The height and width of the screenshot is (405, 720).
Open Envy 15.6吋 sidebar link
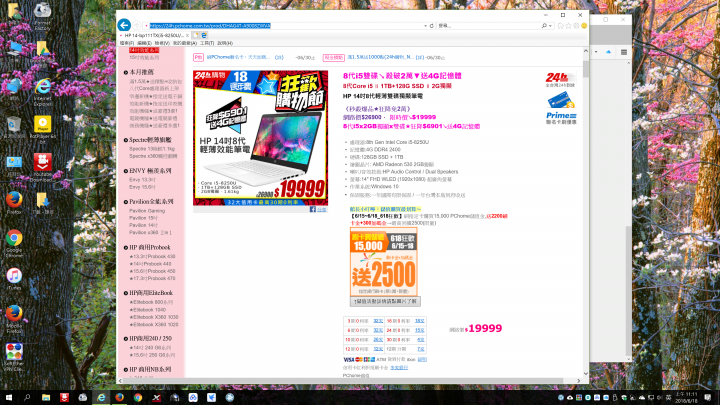(142, 187)
